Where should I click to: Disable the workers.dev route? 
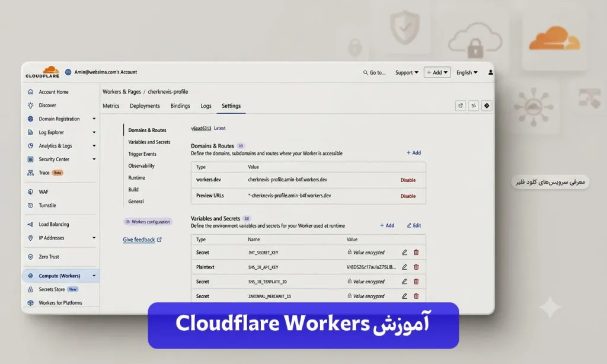coord(408,180)
